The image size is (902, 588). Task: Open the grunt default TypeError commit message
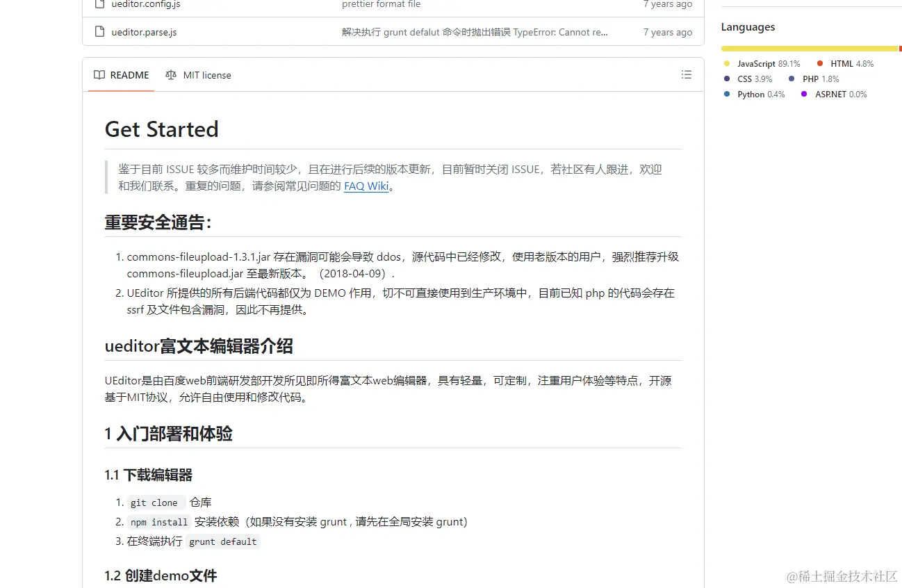click(475, 32)
